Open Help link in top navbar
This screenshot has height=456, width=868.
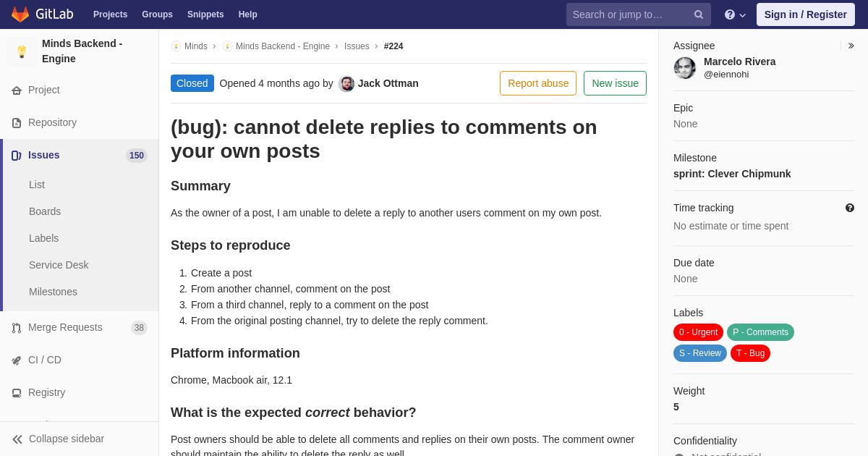point(248,14)
